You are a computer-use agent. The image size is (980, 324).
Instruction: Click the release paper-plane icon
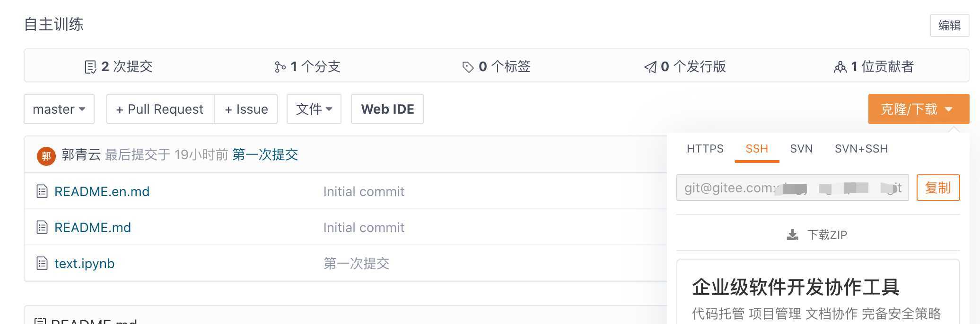(650, 67)
